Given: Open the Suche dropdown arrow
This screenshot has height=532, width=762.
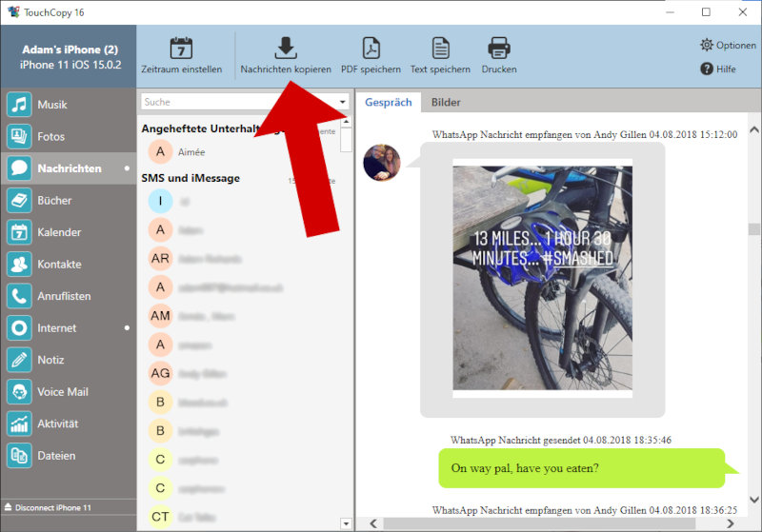Looking at the screenshot, I should tap(343, 102).
